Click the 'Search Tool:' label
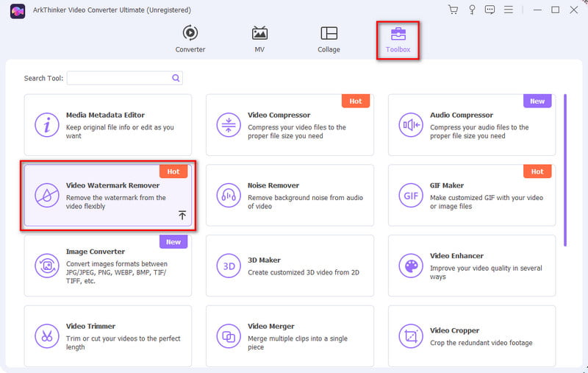588x373 pixels. pos(43,78)
